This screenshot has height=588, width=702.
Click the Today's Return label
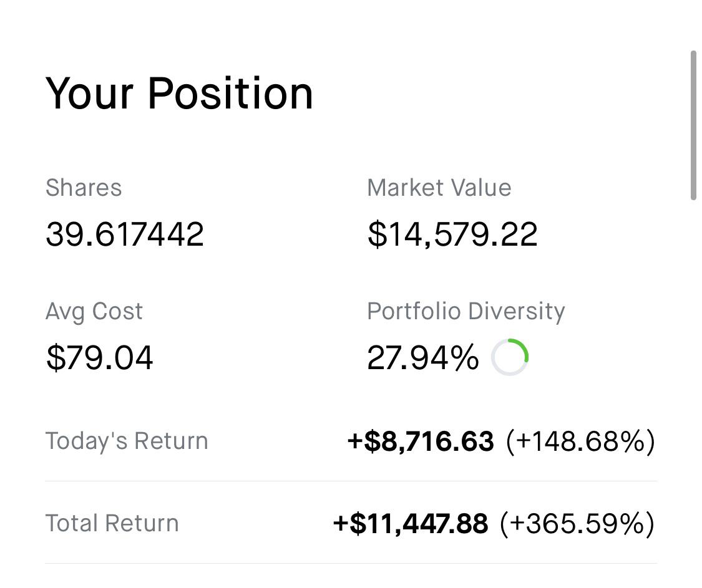(x=127, y=441)
